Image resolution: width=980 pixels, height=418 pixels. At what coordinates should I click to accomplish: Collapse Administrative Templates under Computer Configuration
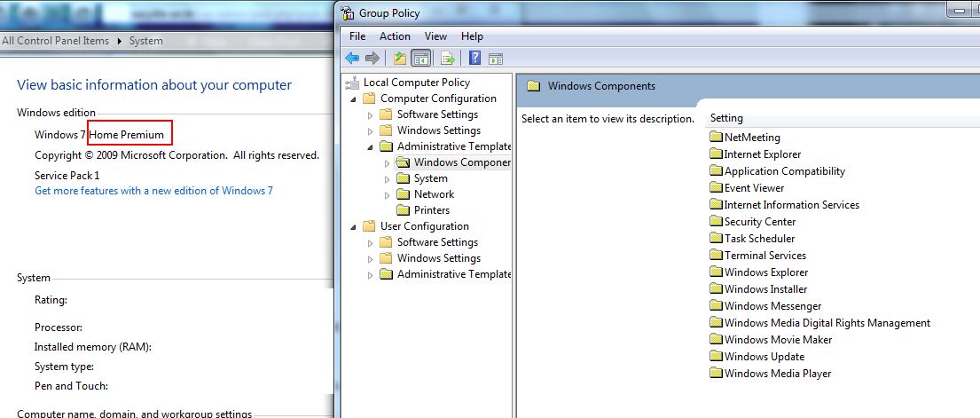coord(370,147)
